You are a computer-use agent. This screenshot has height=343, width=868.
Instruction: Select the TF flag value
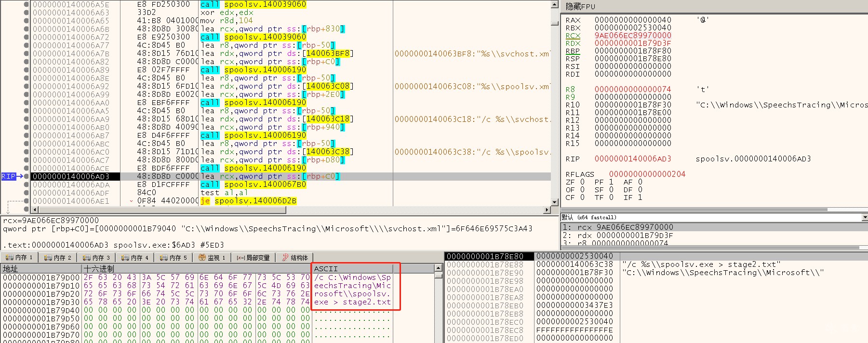coord(611,198)
